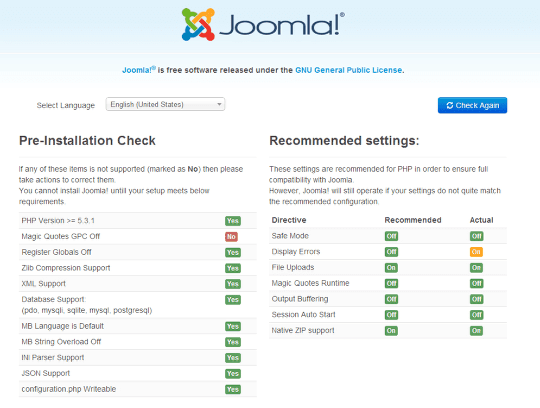Open the GNU General Public License link
The height and width of the screenshot is (408, 540).
[x=349, y=70]
